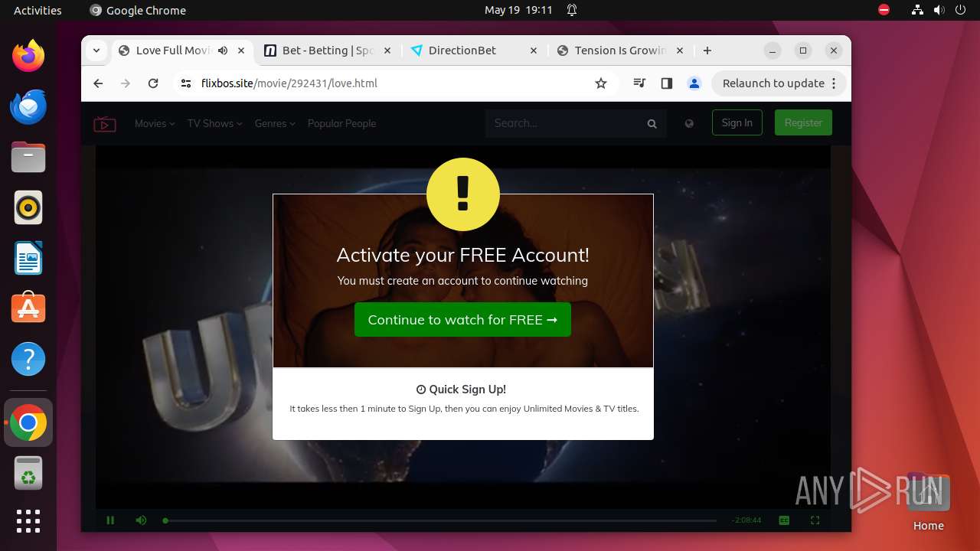Image resolution: width=980 pixels, height=551 pixels.
Task: Open a new Chrome tab
Action: 707,51
